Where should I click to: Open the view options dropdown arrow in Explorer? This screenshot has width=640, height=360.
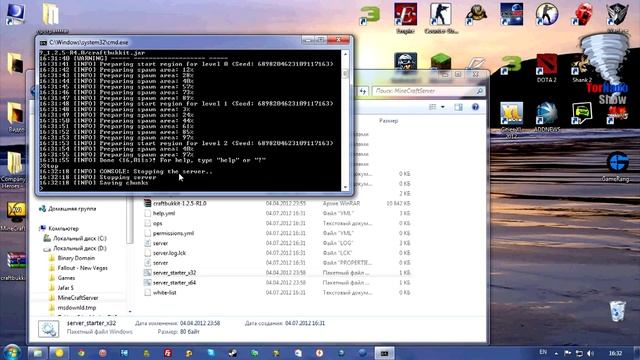442,107
